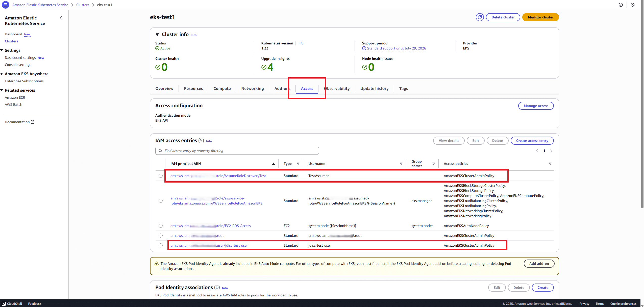Open Documentation via its external link icon
The image size is (644, 307).
click(33, 122)
